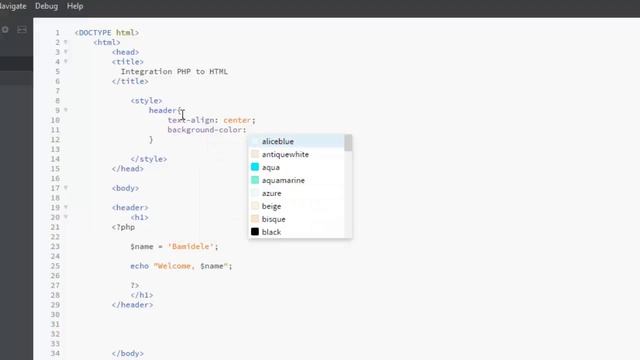Click the black color swatch
This screenshot has width=640, height=360.
point(255,232)
